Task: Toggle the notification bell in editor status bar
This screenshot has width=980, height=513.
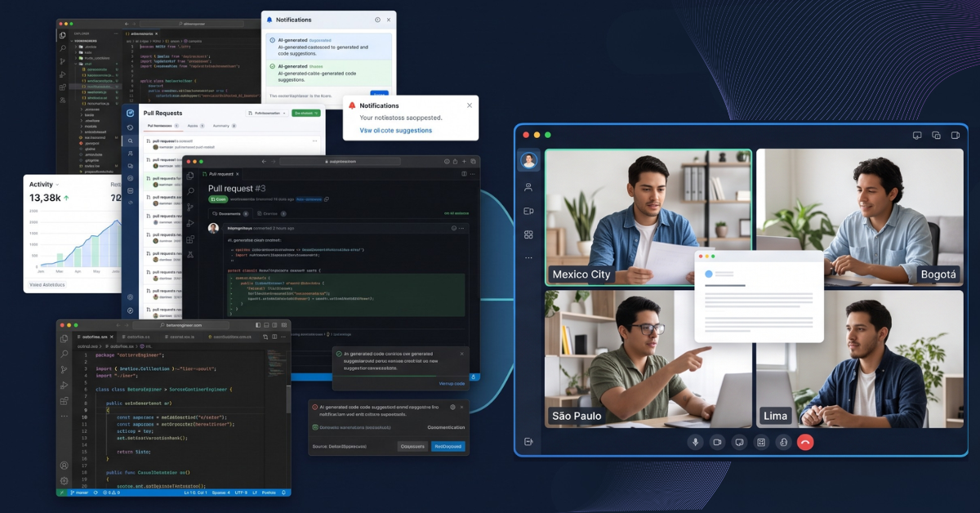Action: tap(283, 493)
